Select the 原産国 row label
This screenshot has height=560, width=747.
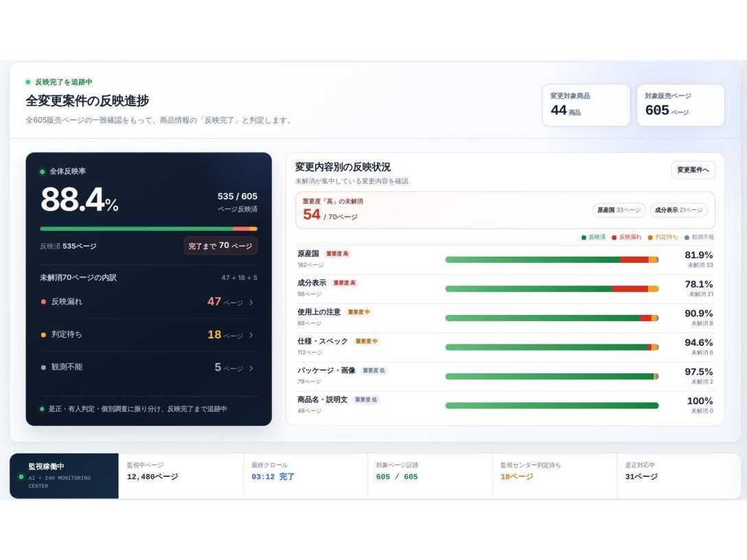308,254
